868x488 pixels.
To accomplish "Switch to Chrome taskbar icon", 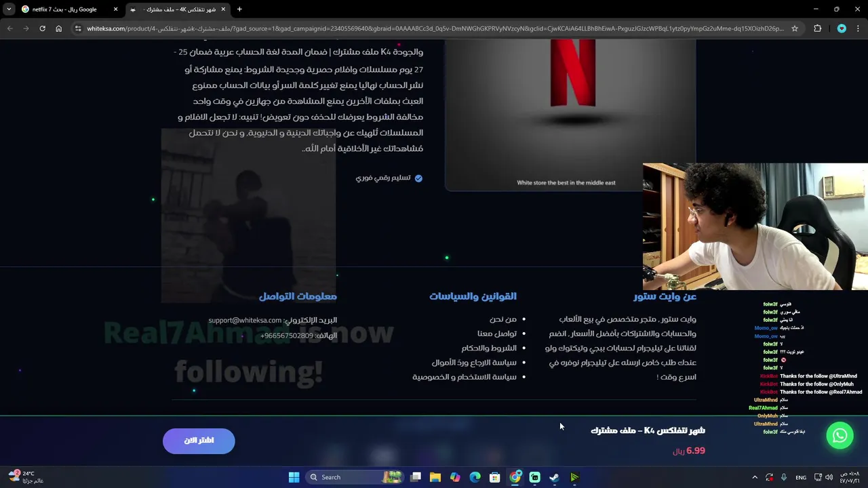I will (x=515, y=477).
